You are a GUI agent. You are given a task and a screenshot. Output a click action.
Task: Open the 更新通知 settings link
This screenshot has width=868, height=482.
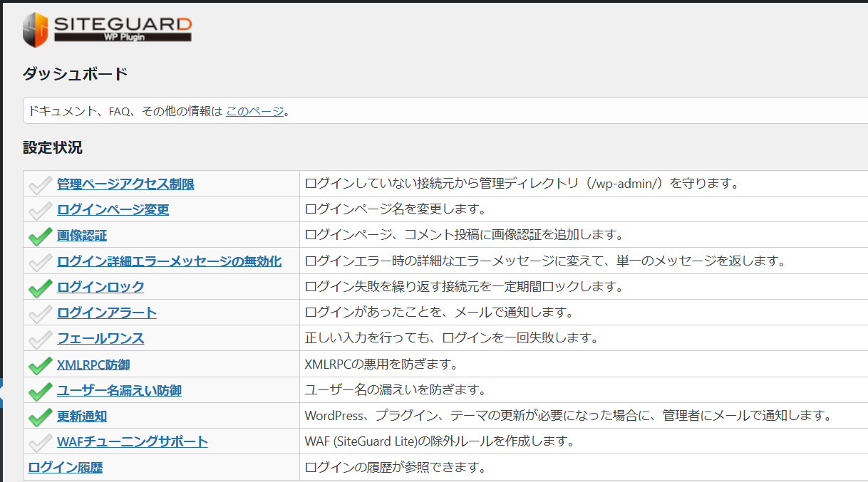(81, 416)
